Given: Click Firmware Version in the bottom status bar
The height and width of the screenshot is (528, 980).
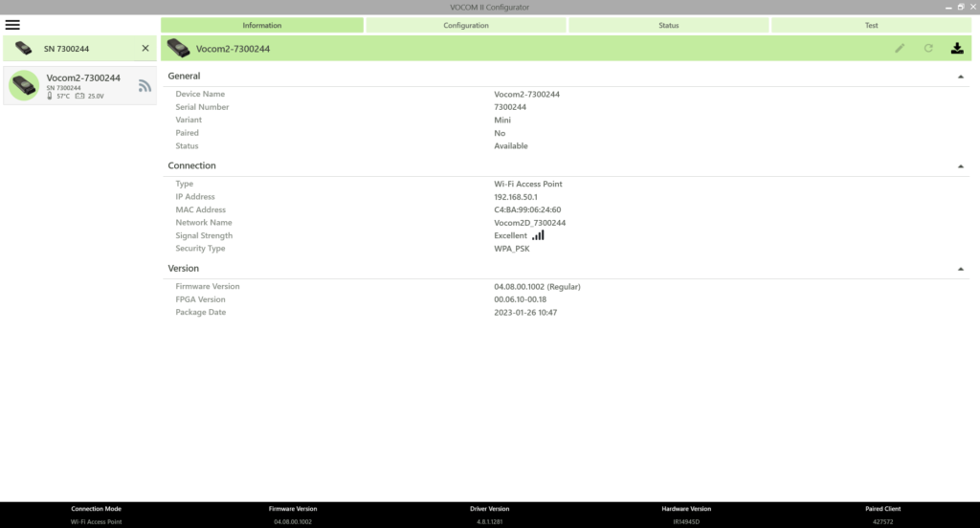Looking at the screenshot, I should [293, 509].
